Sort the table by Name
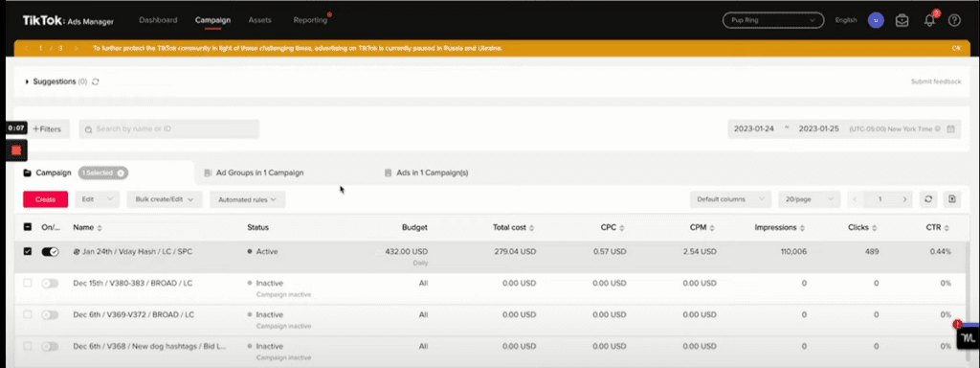The height and width of the screenshot is (368, 980). click(100, 228)
